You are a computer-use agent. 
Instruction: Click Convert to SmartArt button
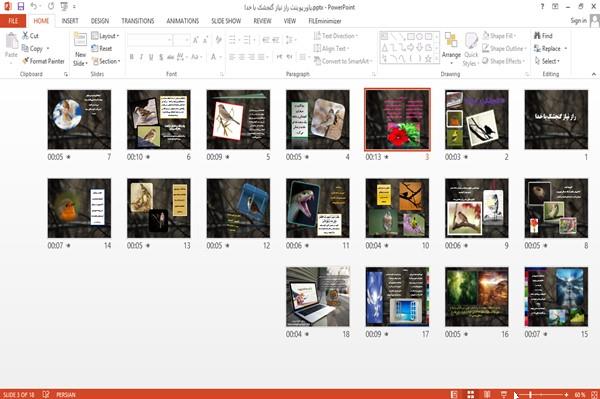click(343, 61)
